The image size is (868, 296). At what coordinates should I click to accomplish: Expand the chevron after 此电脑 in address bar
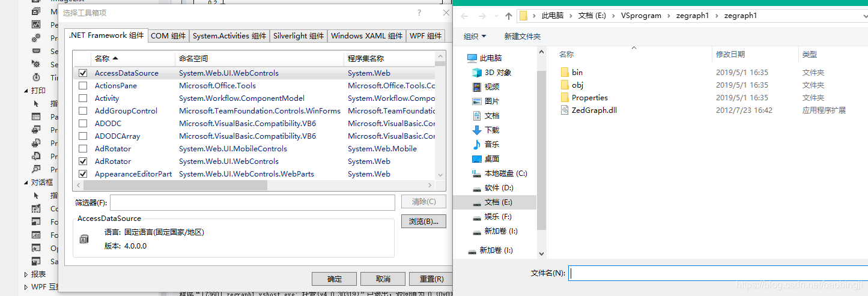pyautogui.click(x=571, y=16)
